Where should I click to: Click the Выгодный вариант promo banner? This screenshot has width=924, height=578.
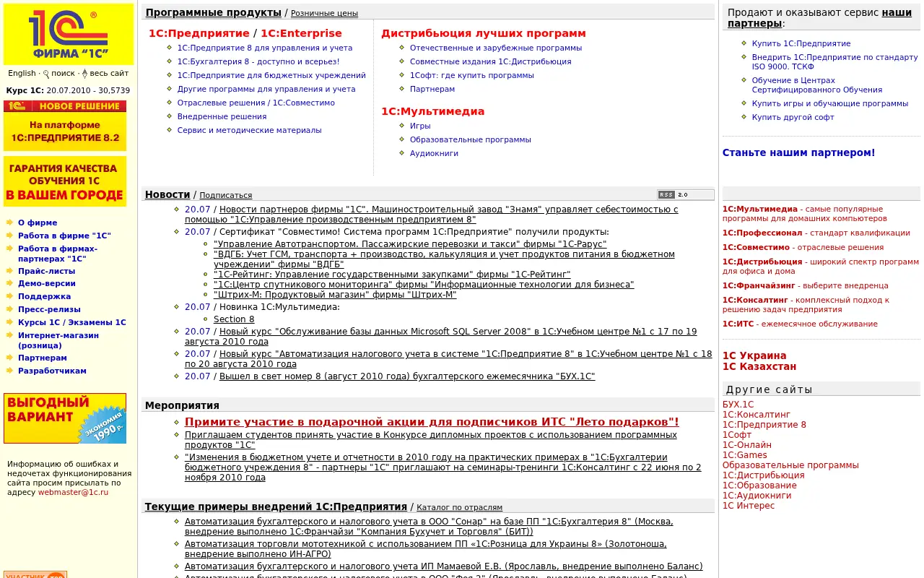coord(65,418)
